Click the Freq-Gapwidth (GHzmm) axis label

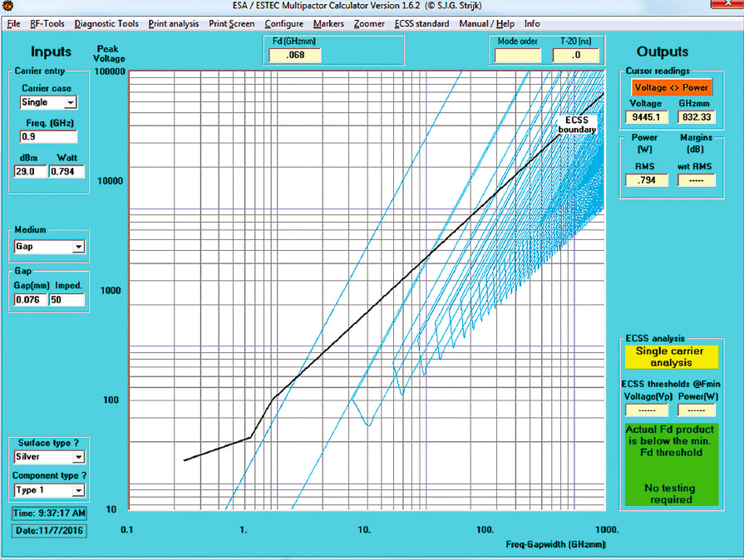coord(555,544)
